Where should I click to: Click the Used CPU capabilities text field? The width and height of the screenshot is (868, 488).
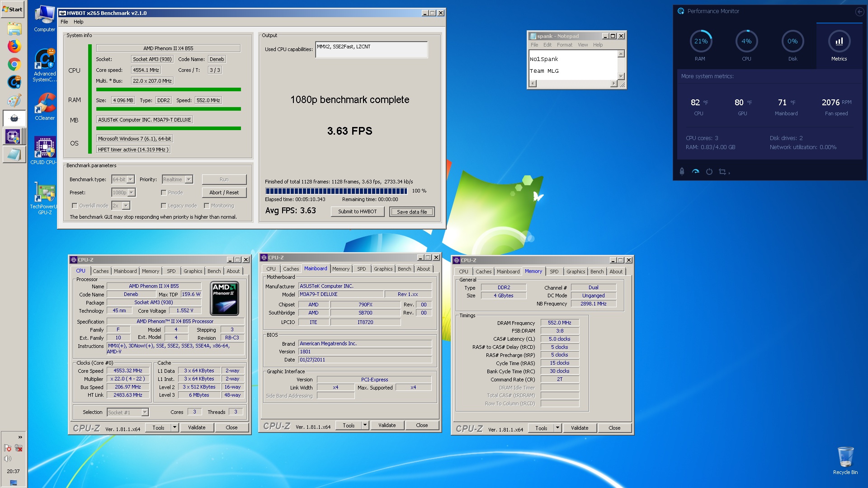pos(371,50)
